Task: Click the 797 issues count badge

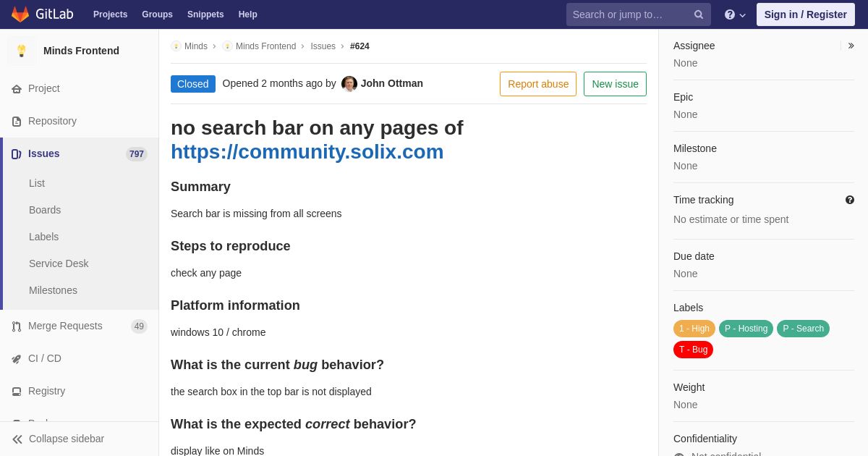Action: point(137,154)
